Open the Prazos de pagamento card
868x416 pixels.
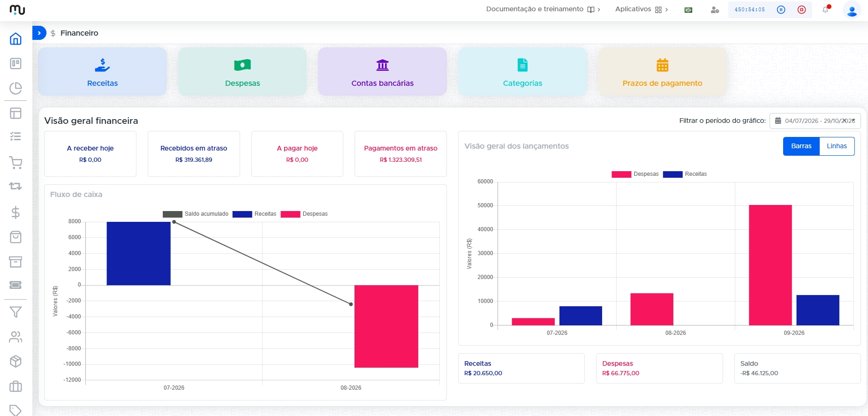click(662, 72)
